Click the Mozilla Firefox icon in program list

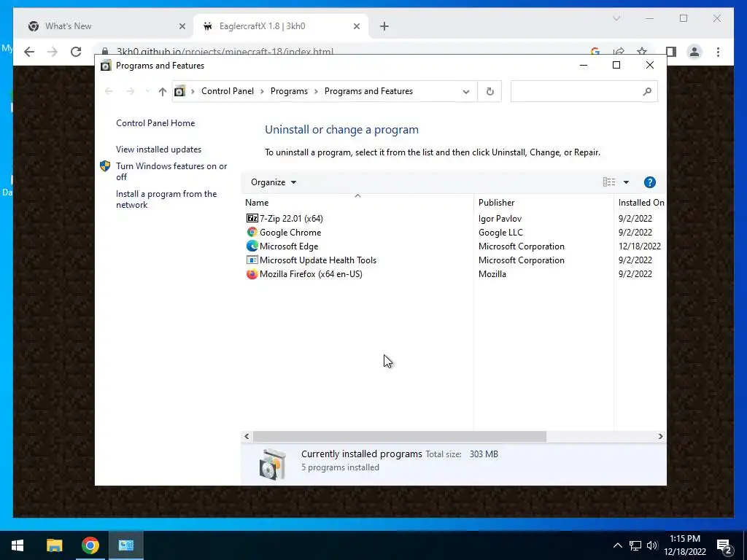tap(252, 274)
